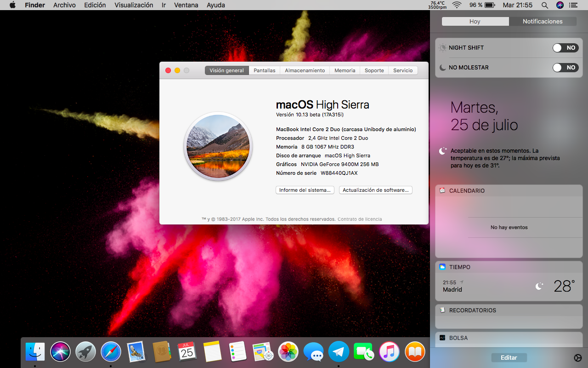Toggle the No Molestar switch
Viewport: 588px width, 368px height.
point(565,68)
